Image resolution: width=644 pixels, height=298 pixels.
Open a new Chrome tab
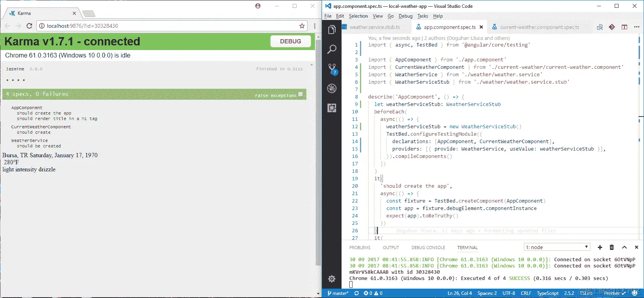click(88, 14)
